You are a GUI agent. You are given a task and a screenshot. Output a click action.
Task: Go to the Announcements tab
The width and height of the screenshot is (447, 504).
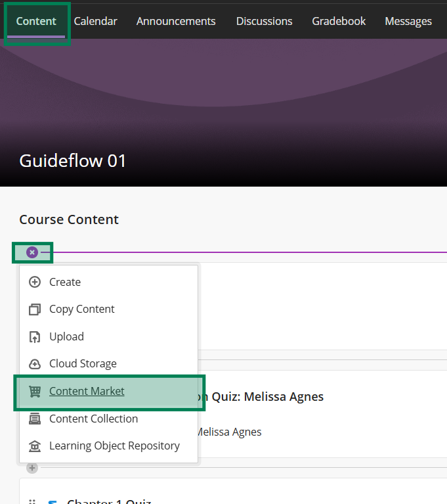pyautogui.click(x=176, y=21)
